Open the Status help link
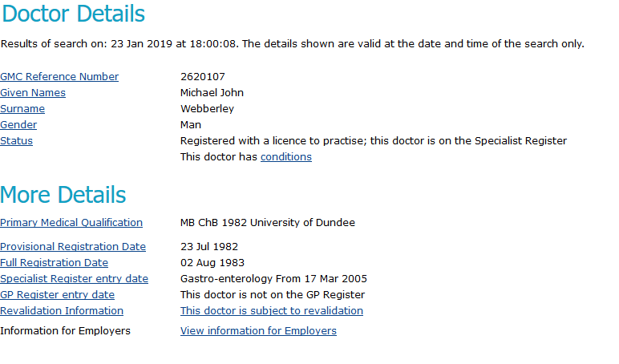Viewport: 619px width, 364px height. pyautogui.click(x=16, y=141)
